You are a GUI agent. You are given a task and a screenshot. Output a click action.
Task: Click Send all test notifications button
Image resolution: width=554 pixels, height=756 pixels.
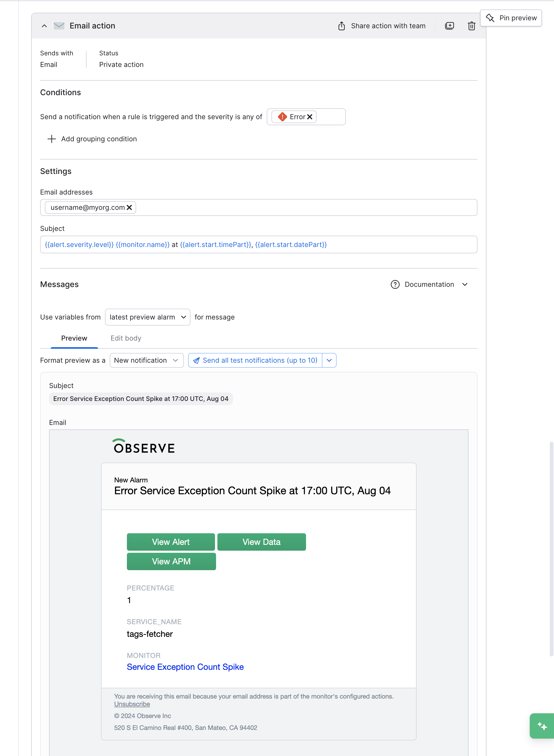[255, 360]
